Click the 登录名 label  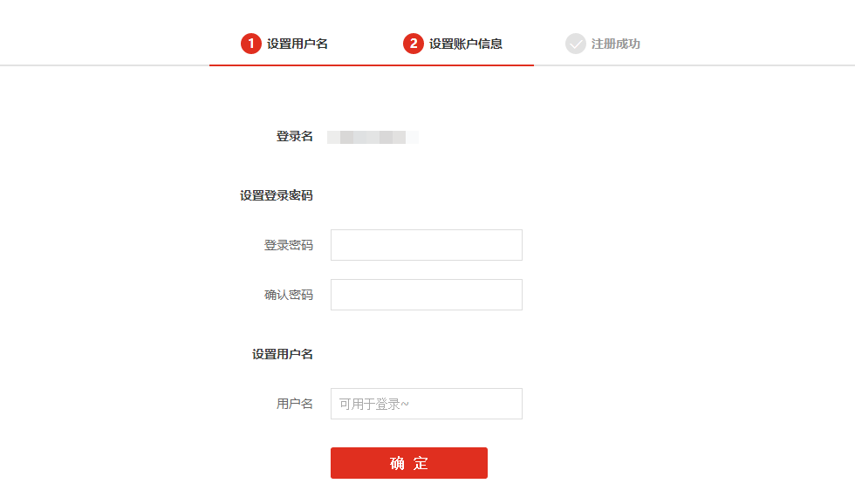pos(295,136)
